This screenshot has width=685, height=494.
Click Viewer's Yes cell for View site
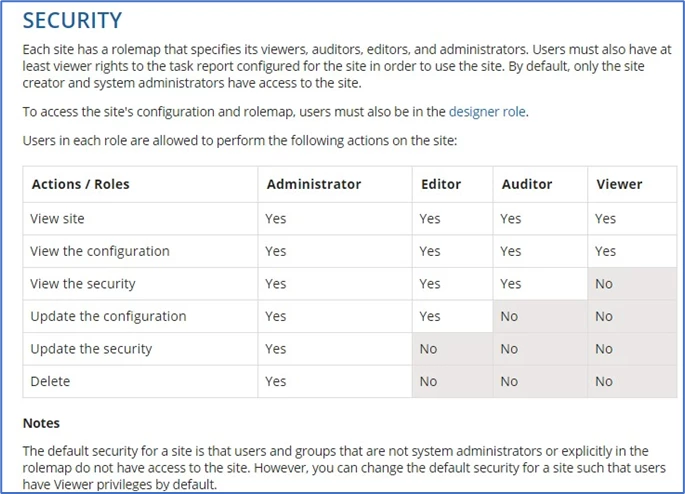tap(632, 218)
